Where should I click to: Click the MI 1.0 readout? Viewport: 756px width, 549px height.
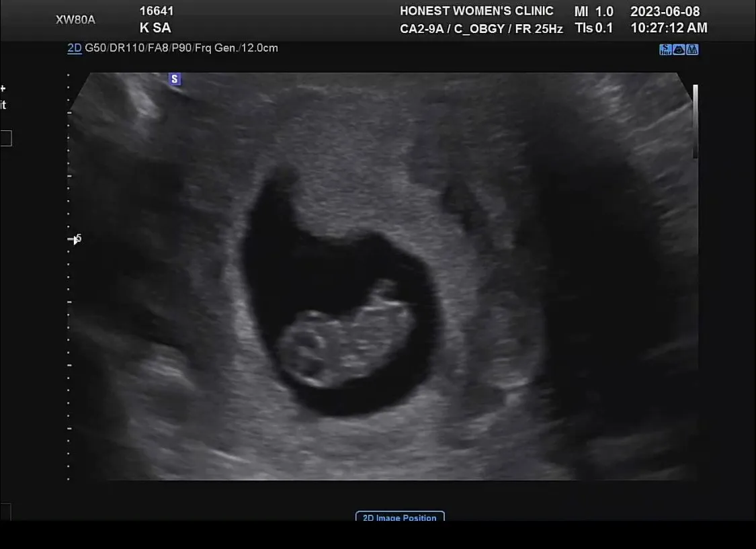[x=593, y=11]
